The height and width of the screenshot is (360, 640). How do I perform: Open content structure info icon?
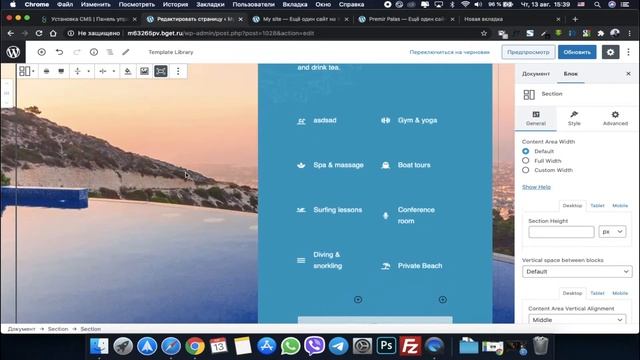tap(94, 52)
